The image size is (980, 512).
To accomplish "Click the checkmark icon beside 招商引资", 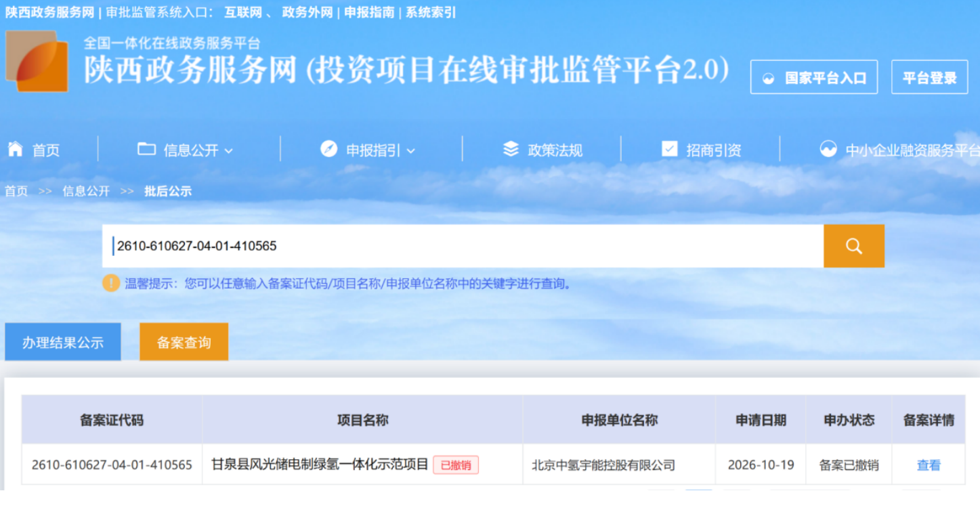I will pyautogui.click(x=669, y=149).
